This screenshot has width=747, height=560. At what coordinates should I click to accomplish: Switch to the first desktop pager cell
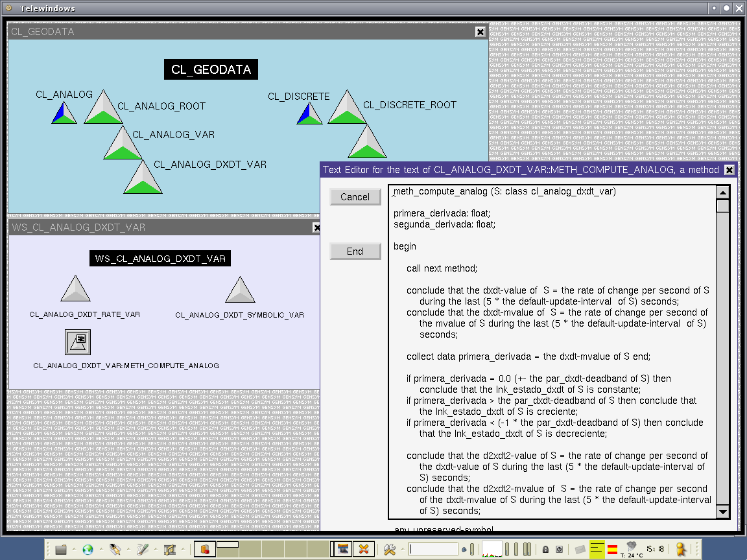[x=205, y=549]
